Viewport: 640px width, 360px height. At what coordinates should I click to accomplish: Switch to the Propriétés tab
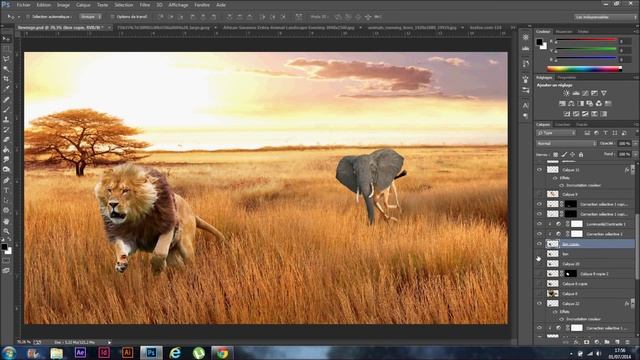[567, 77]
